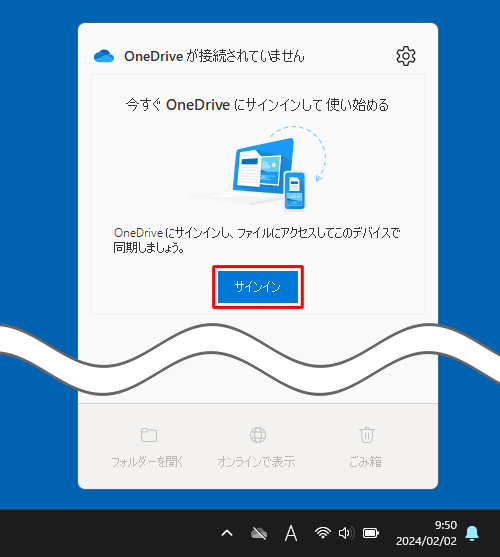Open the Wi-Fi network tray icon

pos(322,532)
